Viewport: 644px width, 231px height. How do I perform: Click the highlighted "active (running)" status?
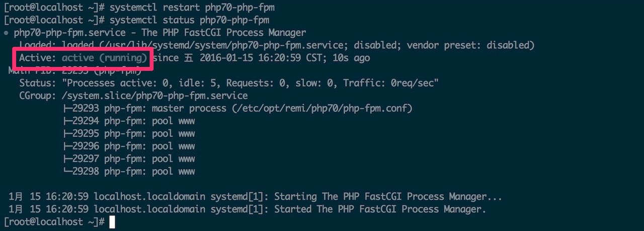click(105, 58)
